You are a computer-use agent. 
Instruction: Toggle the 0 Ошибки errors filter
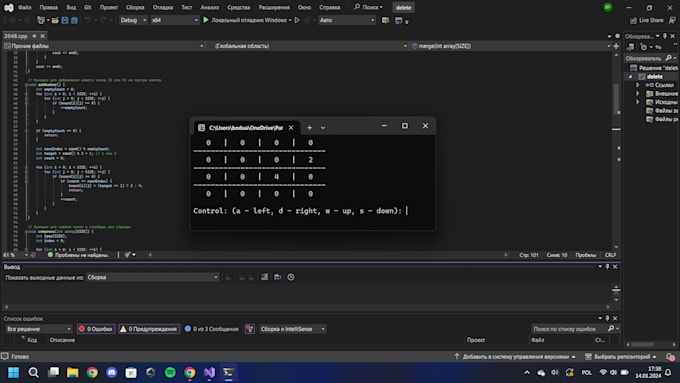(x=96, y=329)
